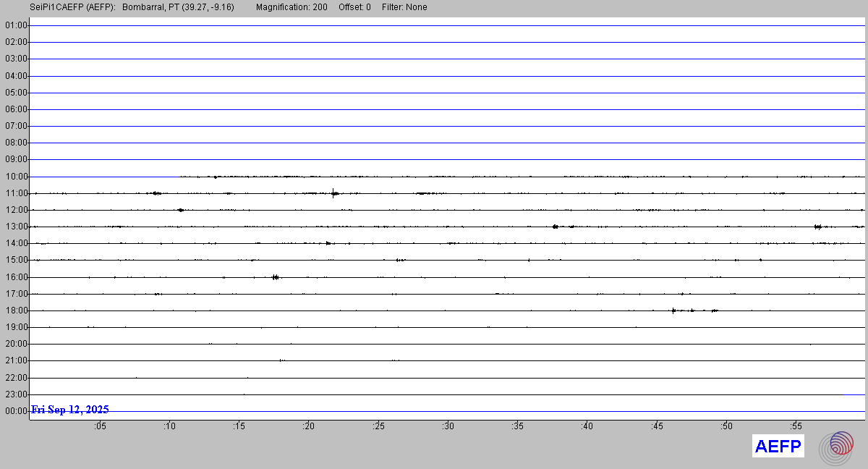Click the AEFP logo box
Viewport: 868px width, 469px height.
[778, 447]
